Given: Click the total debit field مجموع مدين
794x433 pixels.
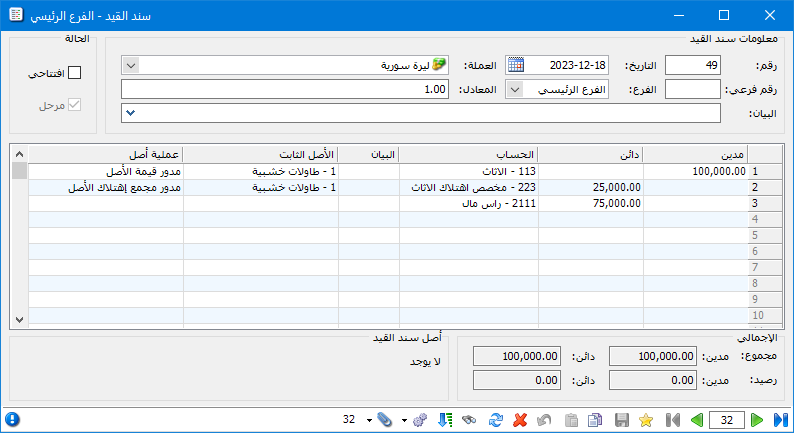Looking at the screenshot, I should 653,356.
